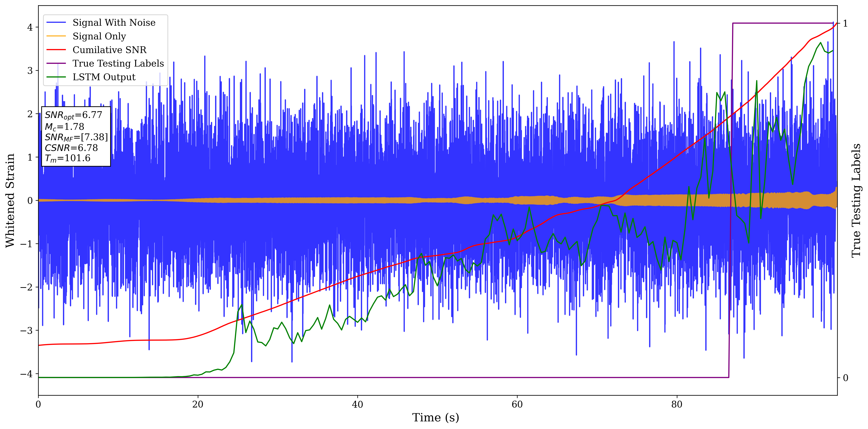Click the right-axis tick label 1

click(x=845, y=23)
